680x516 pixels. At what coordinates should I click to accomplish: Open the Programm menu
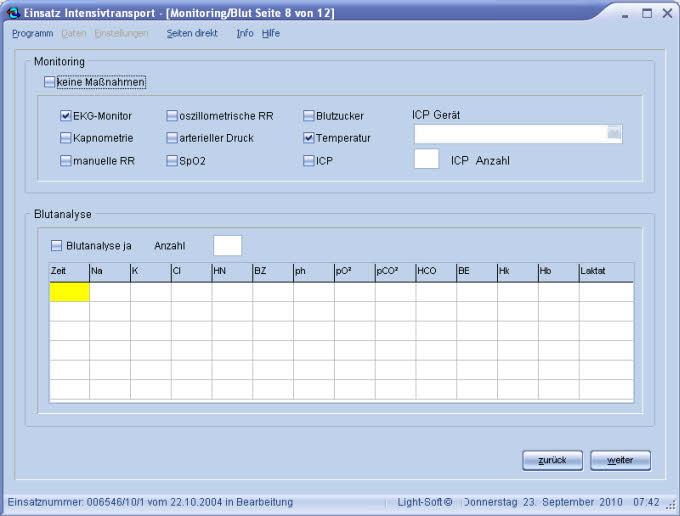[33, 33]
